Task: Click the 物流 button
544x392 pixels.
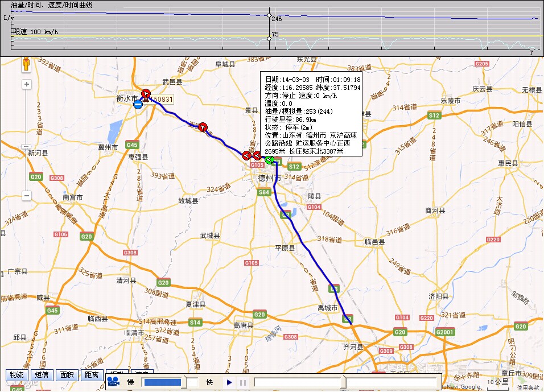Action: pyautogui.click(x=17, y=375)
